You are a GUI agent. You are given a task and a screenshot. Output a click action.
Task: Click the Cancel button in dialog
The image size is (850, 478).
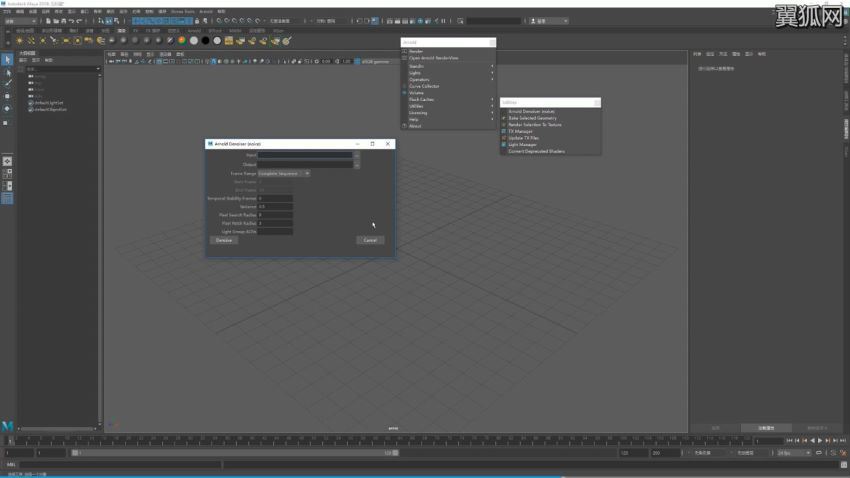click(370, 240)
